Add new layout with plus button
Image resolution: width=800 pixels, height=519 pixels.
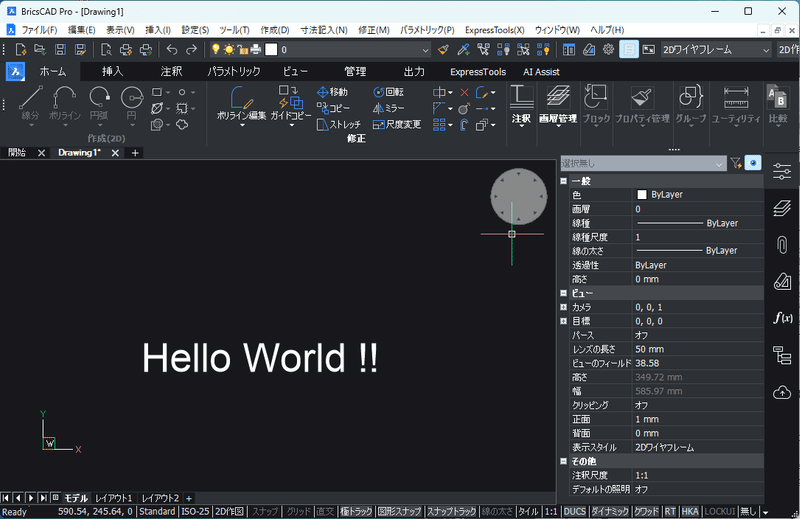[189, 498]
